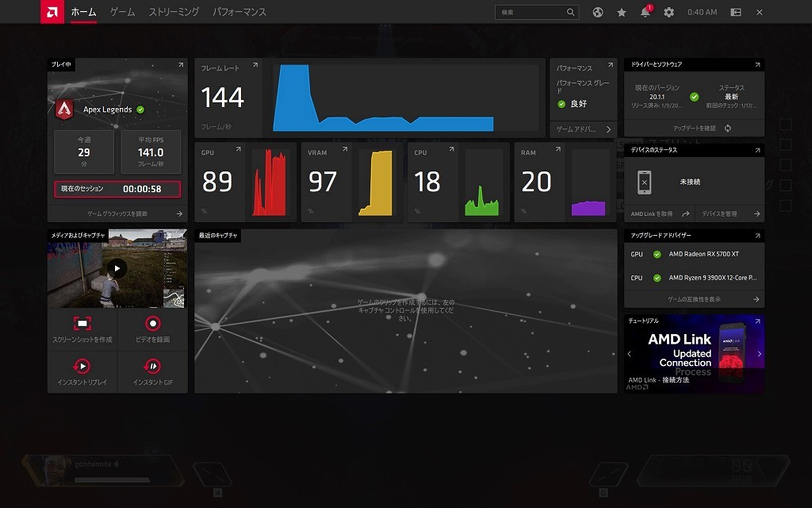
Task: Open the ストリーミング tab
Action: pyautogui.click(x=174, y=12)
